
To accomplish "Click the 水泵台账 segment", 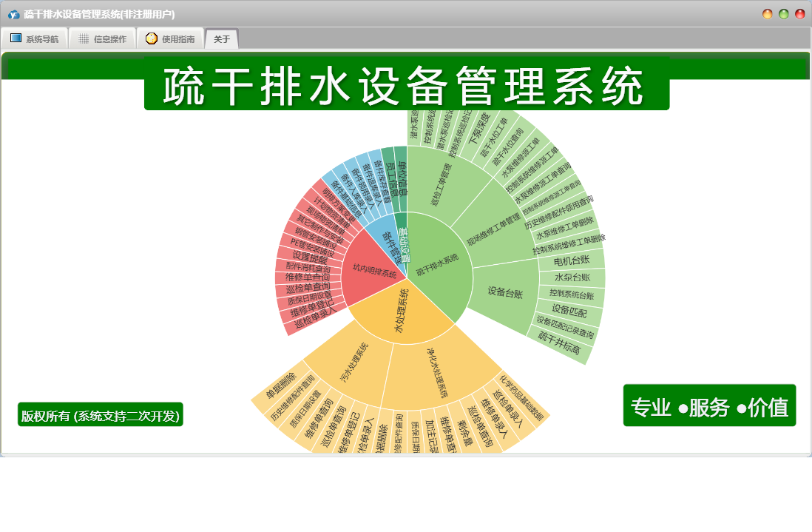I will [x=572, y=277].
